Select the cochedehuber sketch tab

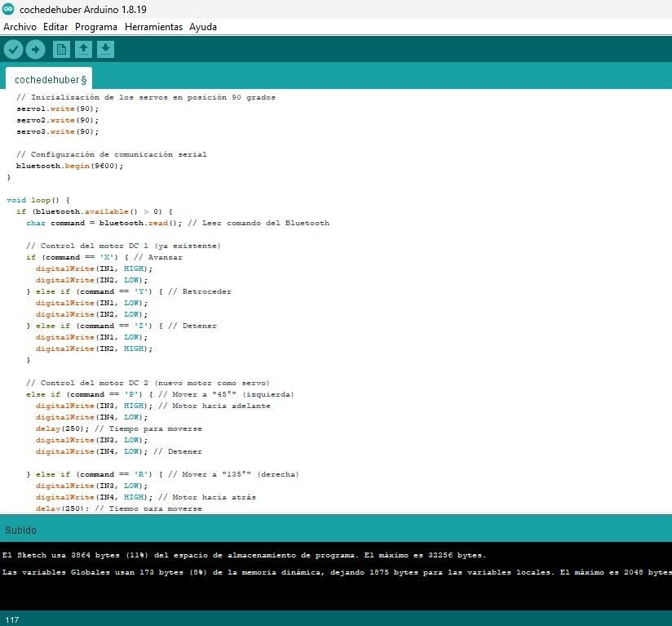(49, 79)
